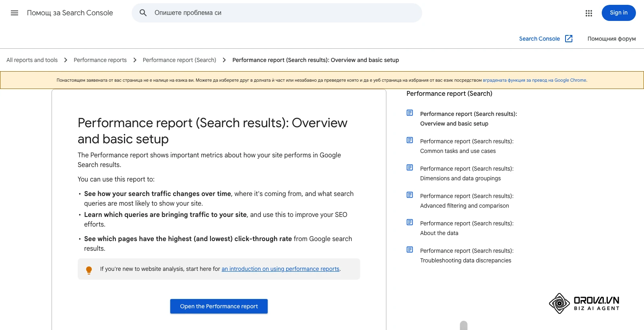The width and height of the screenshot is (644, 330).
Task: Open sidebar article Troubleshooting data discrepancies
Action: tap(467, 256)
